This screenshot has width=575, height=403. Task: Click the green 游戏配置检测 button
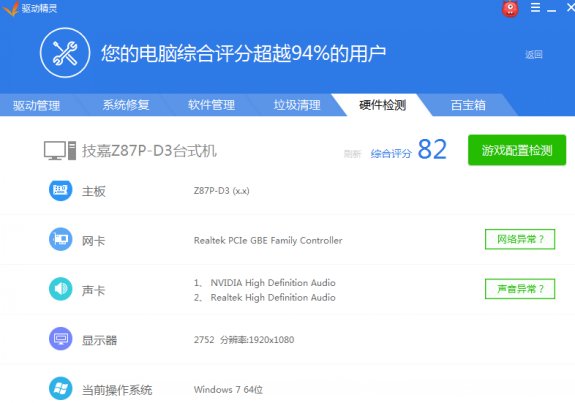(517, 150)
